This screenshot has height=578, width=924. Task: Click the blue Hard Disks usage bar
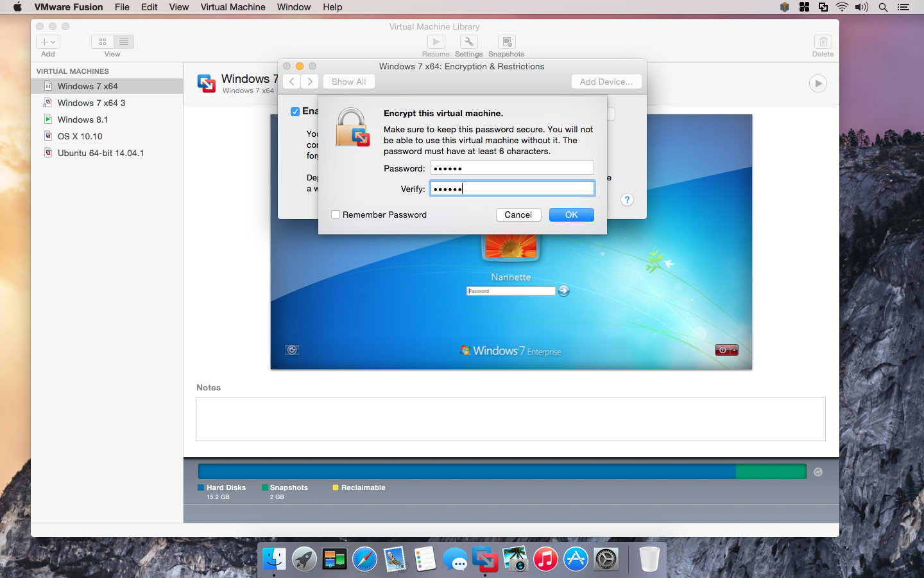[x=466, y=471]
